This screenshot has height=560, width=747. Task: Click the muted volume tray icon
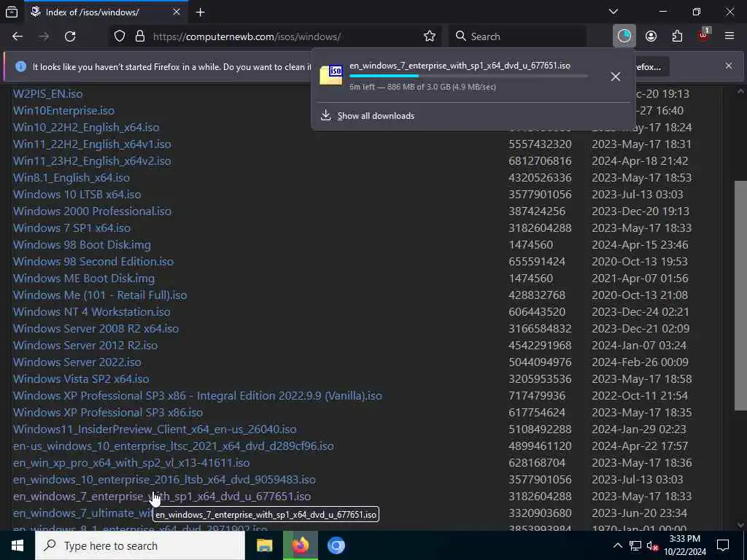[x=652, y=545]
